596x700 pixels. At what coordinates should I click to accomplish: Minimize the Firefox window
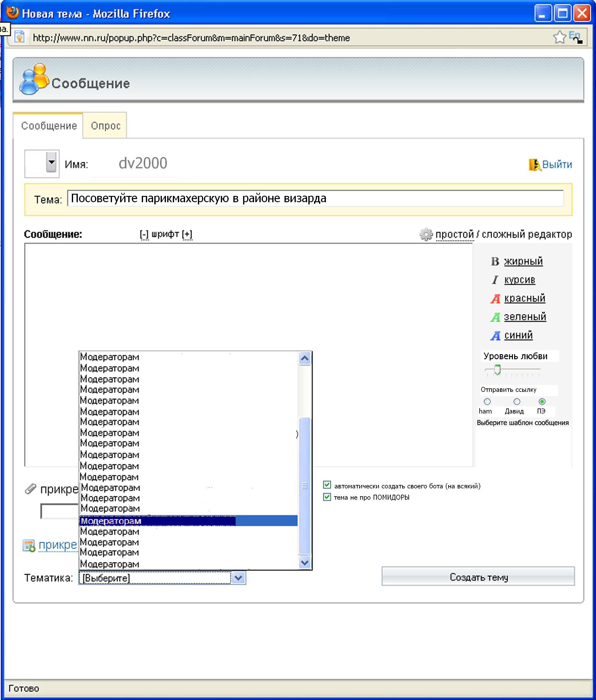pyautogui.click(x=543, y=13)
